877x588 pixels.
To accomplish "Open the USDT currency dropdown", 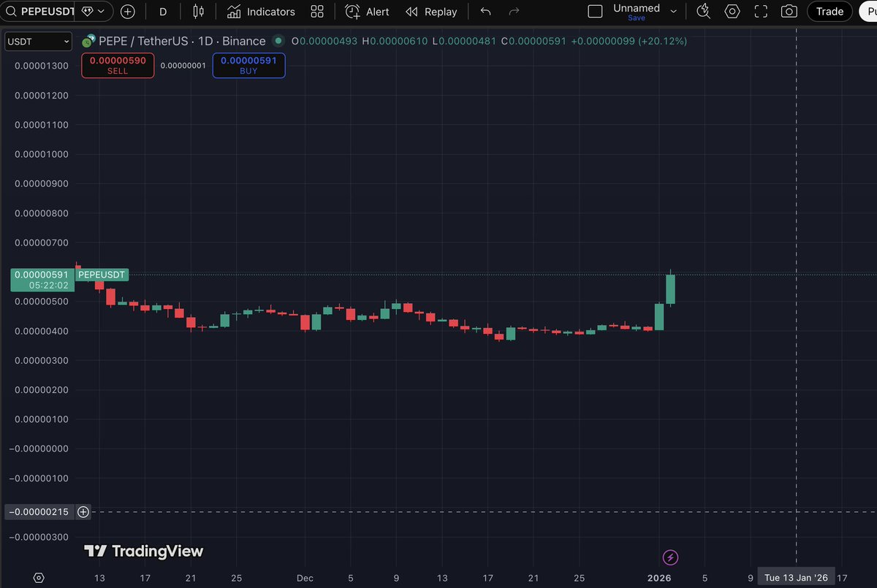I will tap(39, 42).
